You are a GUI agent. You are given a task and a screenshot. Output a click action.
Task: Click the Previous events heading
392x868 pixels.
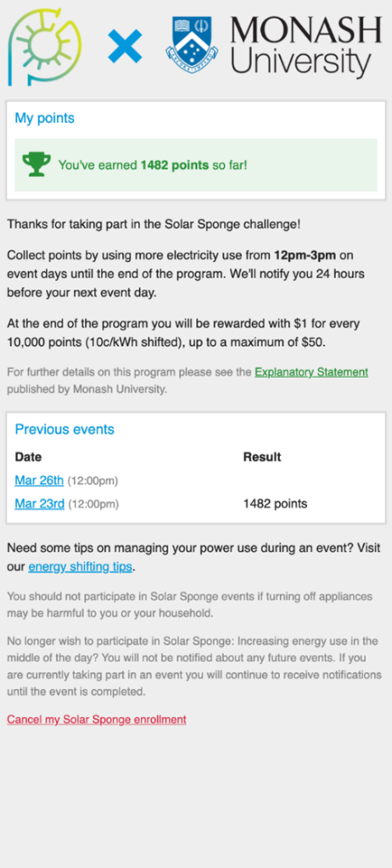[x=64, y=429]
